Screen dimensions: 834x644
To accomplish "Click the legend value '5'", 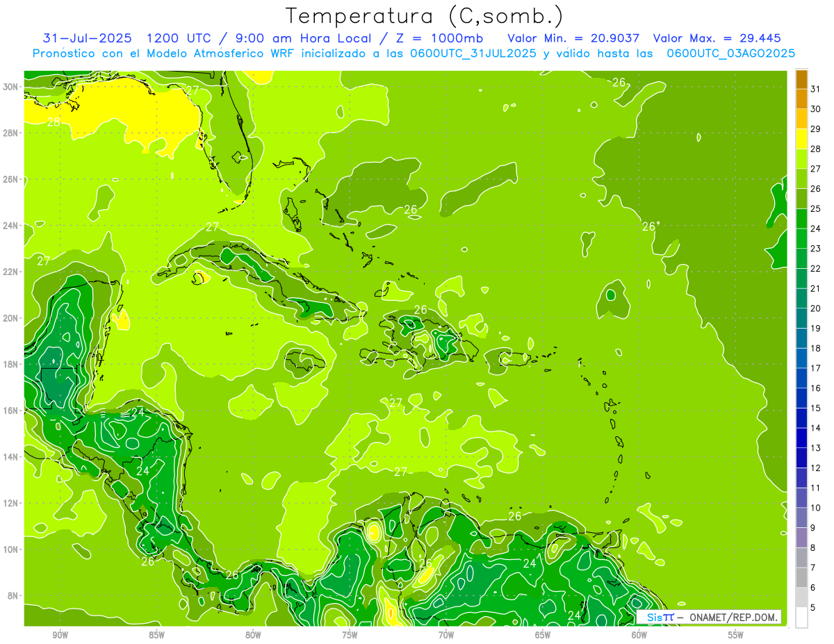I will click(814, 608).
